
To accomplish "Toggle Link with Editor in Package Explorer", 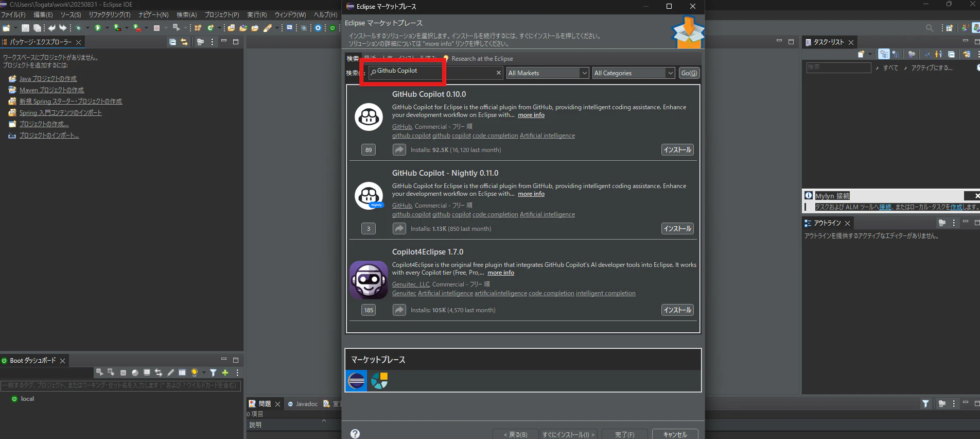I will (184, 42).
